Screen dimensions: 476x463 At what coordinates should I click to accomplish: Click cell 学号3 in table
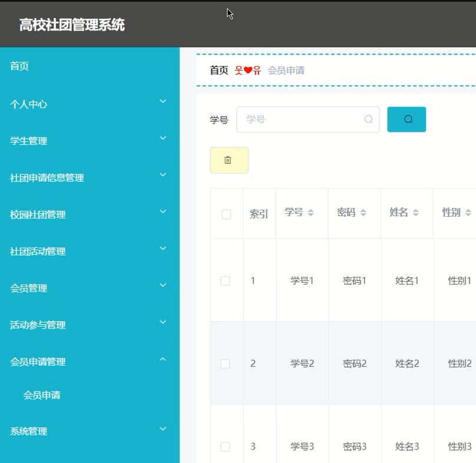(x=302, y=447)
